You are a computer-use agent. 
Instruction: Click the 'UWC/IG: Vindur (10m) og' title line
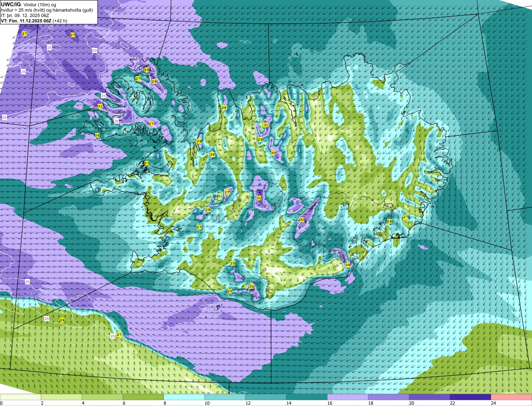(x=29, y=4)
